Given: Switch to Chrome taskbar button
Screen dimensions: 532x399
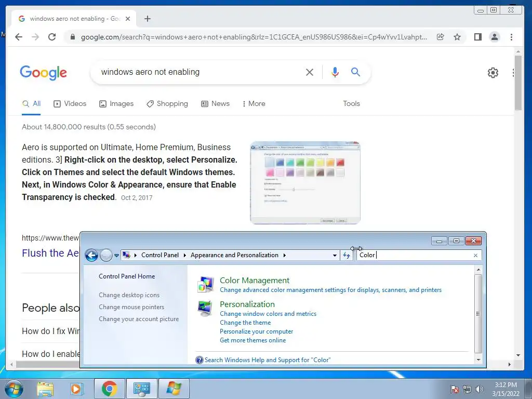Looking at the screenshot, I should pyautogui.click(x=109, y=389).
